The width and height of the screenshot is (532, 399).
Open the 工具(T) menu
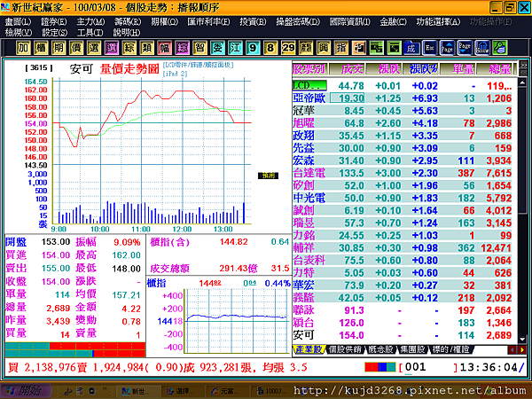90,33
